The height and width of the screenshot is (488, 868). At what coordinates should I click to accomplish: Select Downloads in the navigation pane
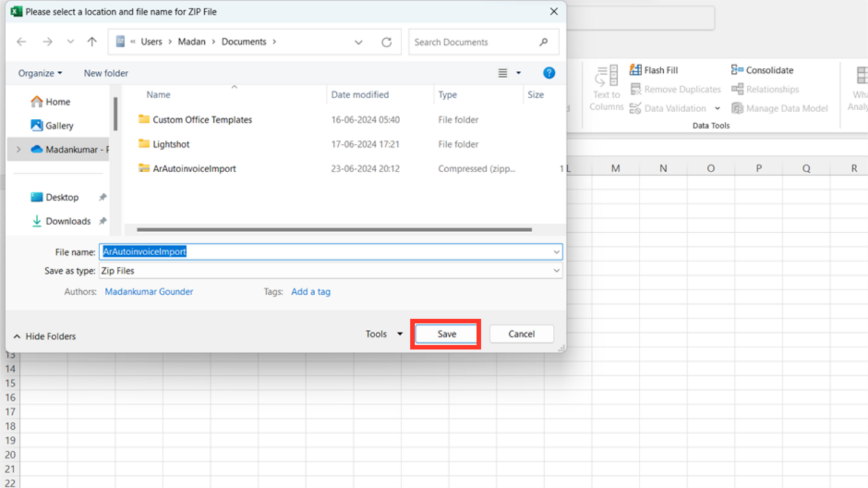point(68,221)
